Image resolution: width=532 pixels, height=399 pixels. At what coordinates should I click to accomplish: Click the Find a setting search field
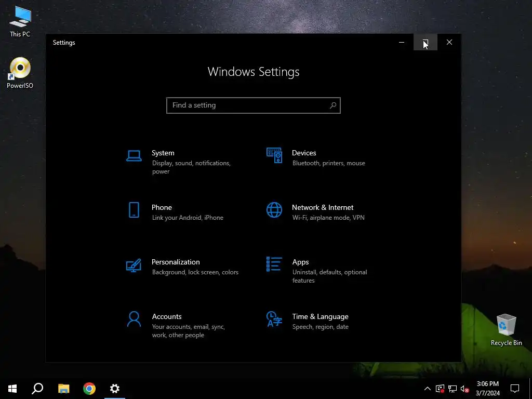pyautogui.click(x=254, y=105)
